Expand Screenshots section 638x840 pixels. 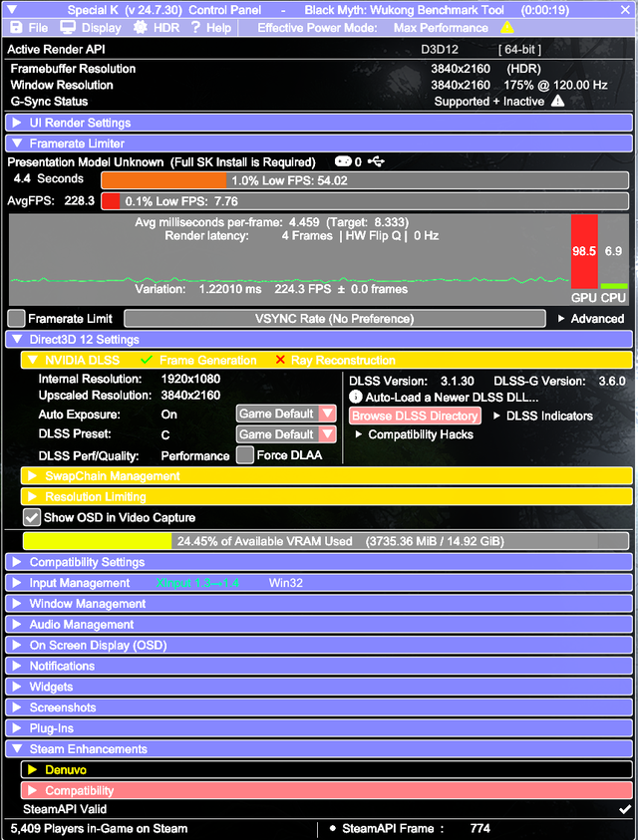click(x=319, y=707)
